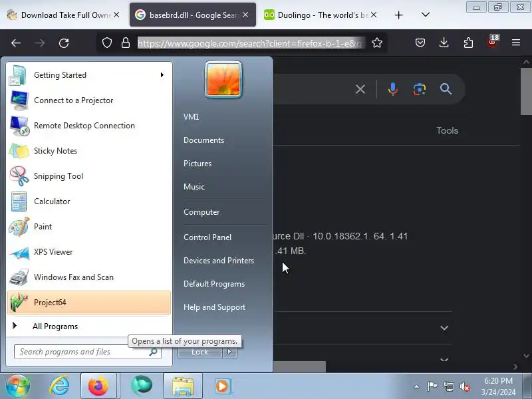This screenshot has height=399, width=532.
Task: Click the Paint palette icon
Action: [19, 227]
